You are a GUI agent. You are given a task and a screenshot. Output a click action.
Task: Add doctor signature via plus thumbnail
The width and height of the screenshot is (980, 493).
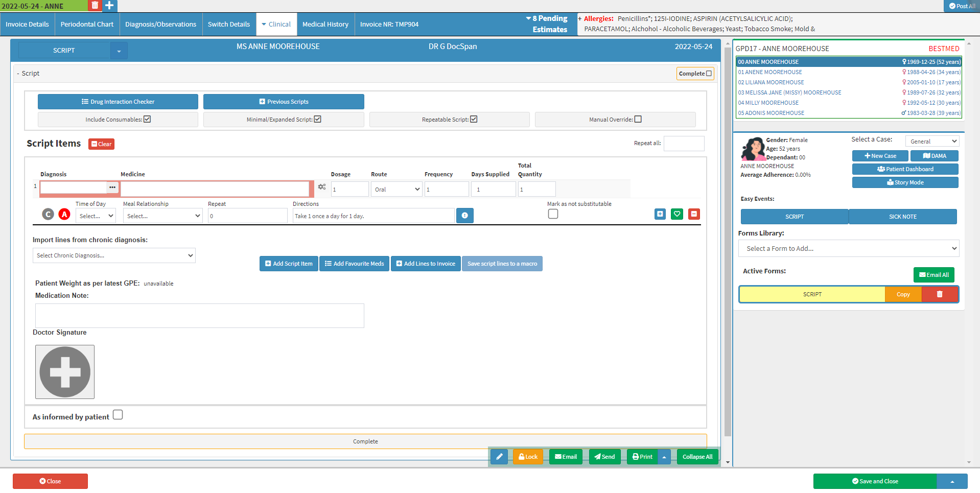coord(65,372)
